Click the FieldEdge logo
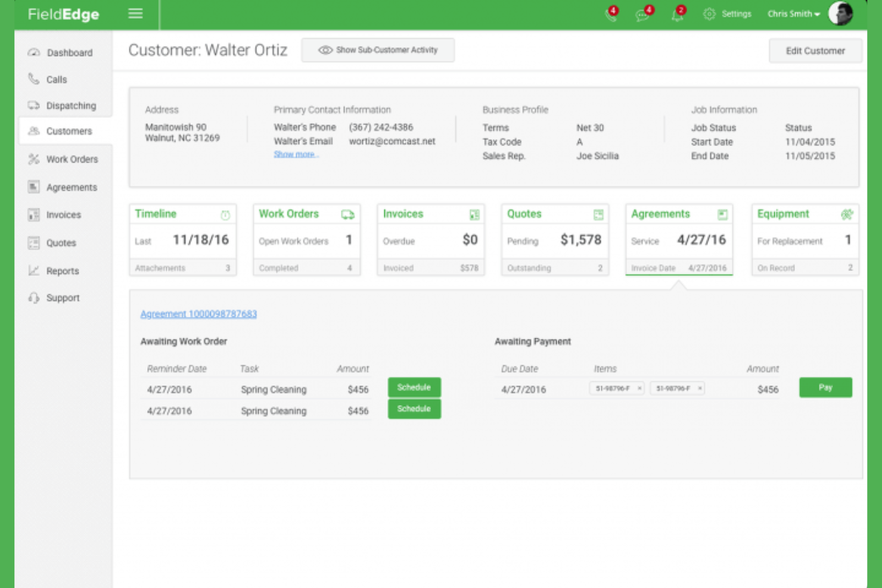Image resolution: width=882 pixels, height=588 pixels. pyautogui.click(x=63, y=14)
